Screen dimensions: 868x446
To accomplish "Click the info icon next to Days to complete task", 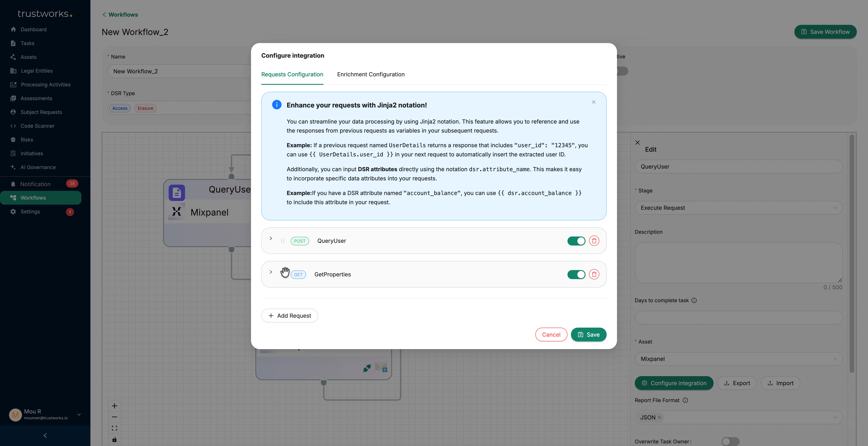I will [694, 300].
